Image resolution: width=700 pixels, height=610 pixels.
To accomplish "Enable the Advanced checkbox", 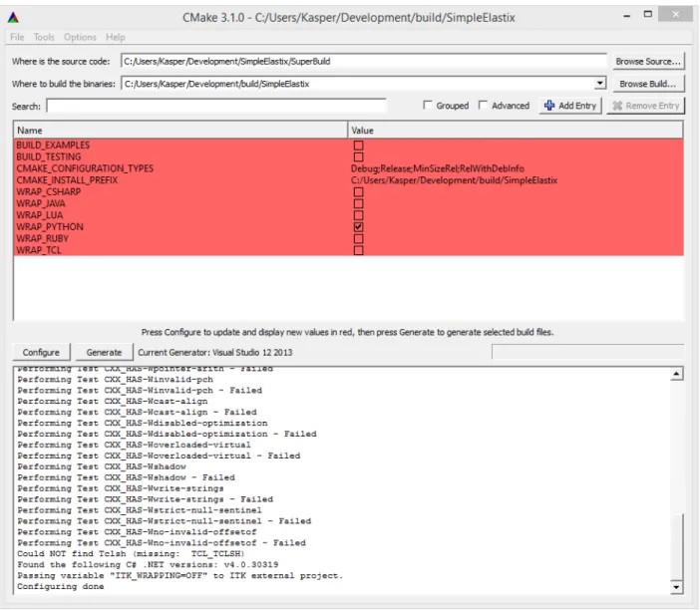I will (x=483, y=106).
